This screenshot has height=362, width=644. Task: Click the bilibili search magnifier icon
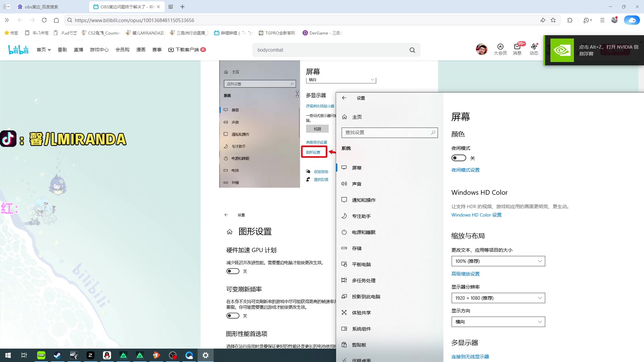click(x=412, y=50)
